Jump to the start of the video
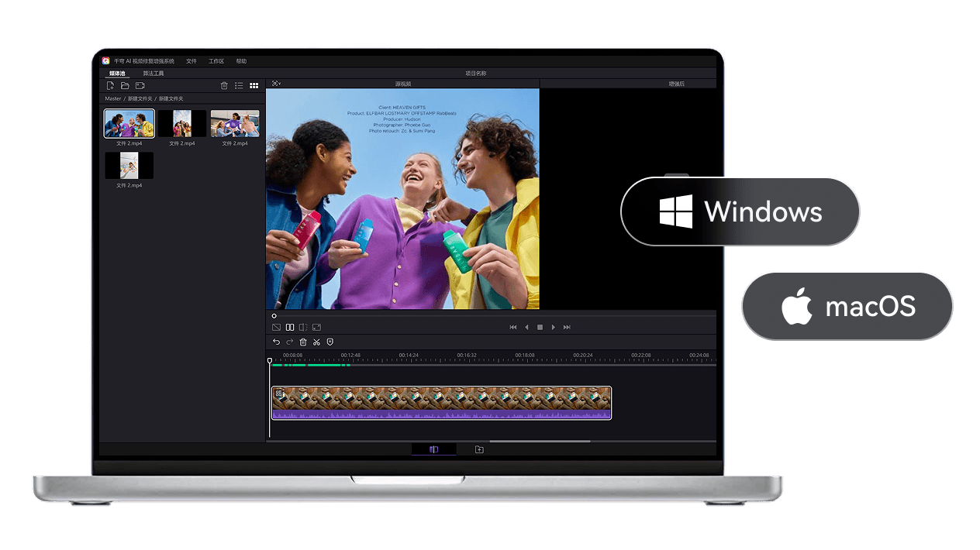Screen dimensions: 980x550 tap(513, 328)
